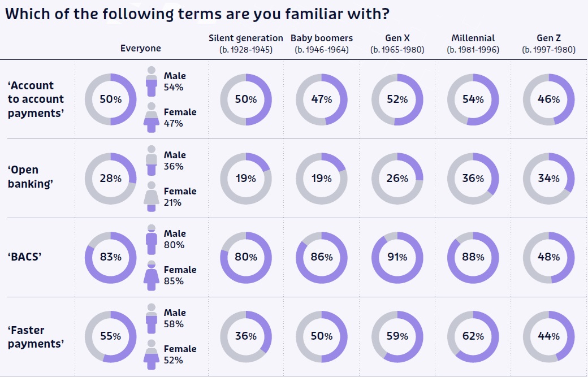Screen dimensions: 588x377
Task: Click the Male icon in the 'BACS' row
Action: 151,240
